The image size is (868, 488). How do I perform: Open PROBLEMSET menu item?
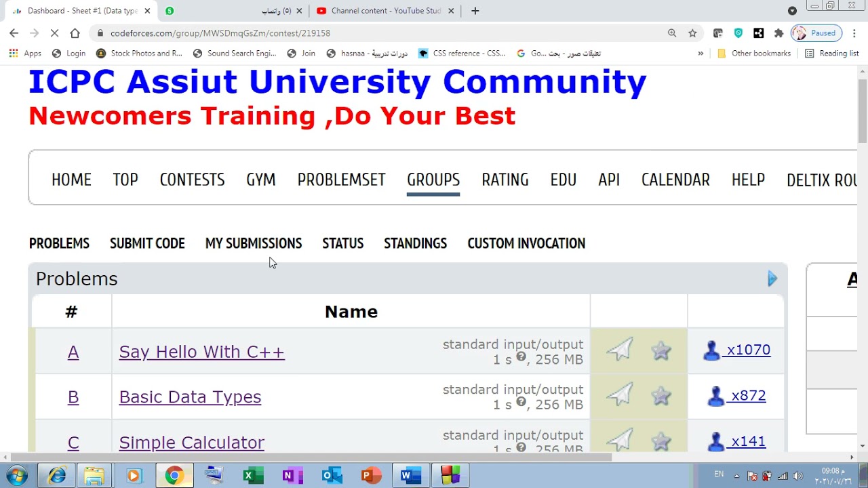click(x=341, y=180)
